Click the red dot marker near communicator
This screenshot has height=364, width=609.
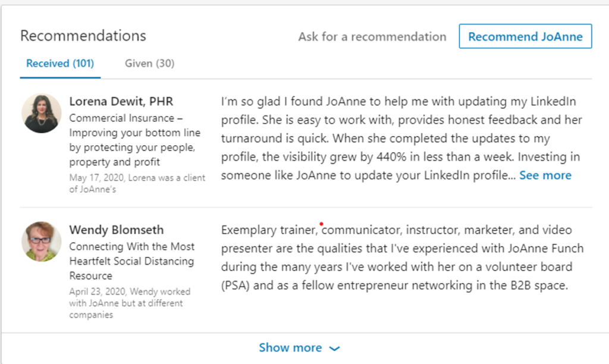click(321, 224)
